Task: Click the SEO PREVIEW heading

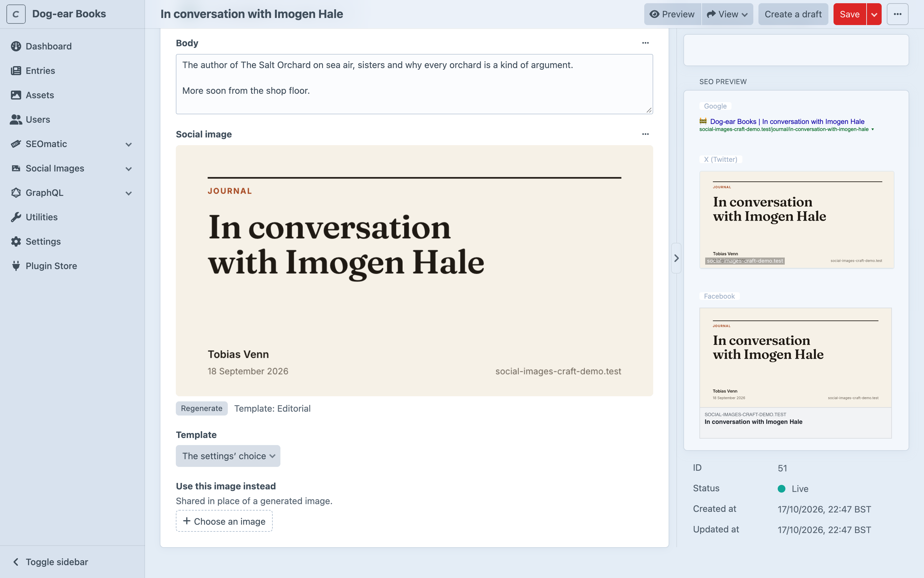Action: 723,82
